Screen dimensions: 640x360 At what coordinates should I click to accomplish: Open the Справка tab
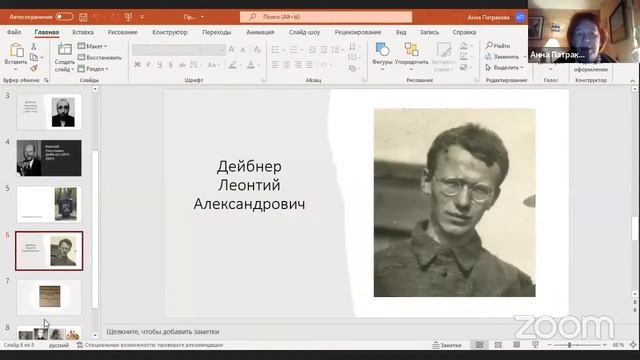pos(464,32)
